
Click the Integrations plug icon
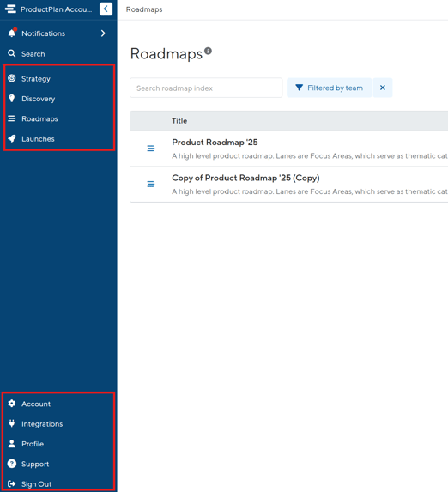12,423
